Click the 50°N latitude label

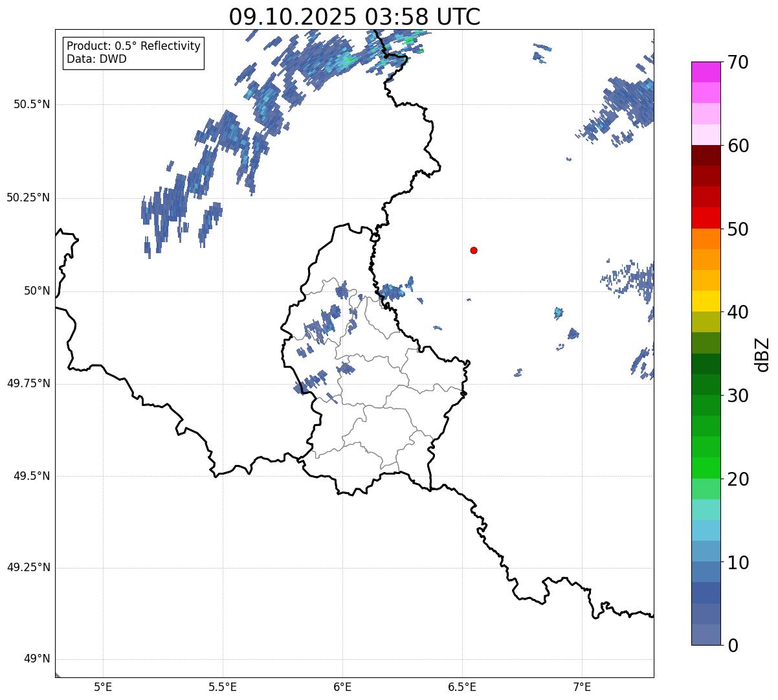[37, 291]
